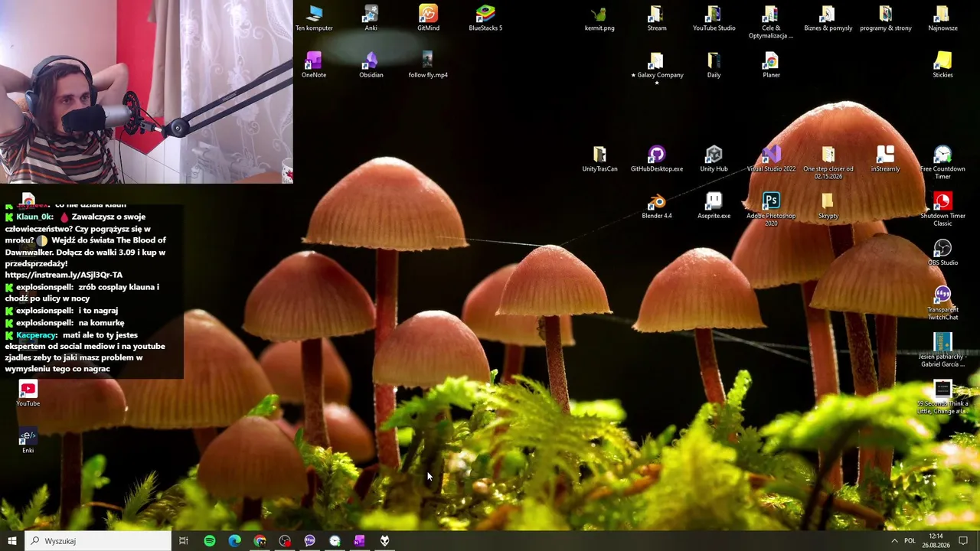Switch to Spotify on the taskbar
This screenshot has height=551, width=980.
(209, 541)
